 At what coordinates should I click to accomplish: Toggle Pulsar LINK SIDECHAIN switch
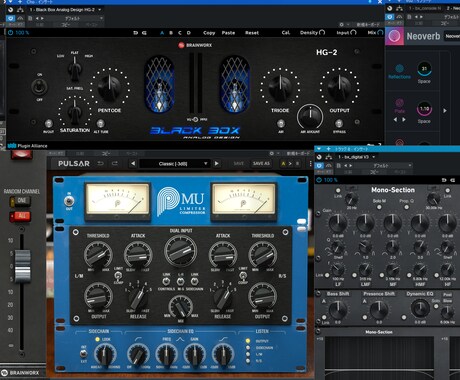point(194,281)
